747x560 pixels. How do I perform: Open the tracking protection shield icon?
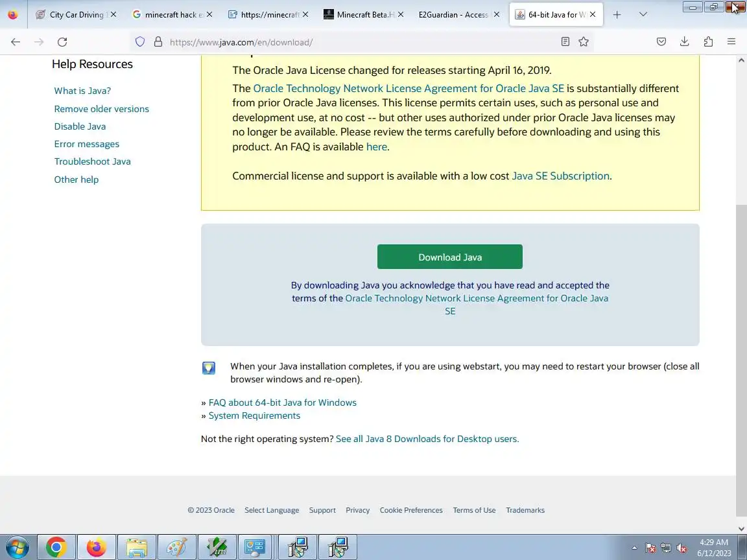pyautogui.click(x=139, y=42)
